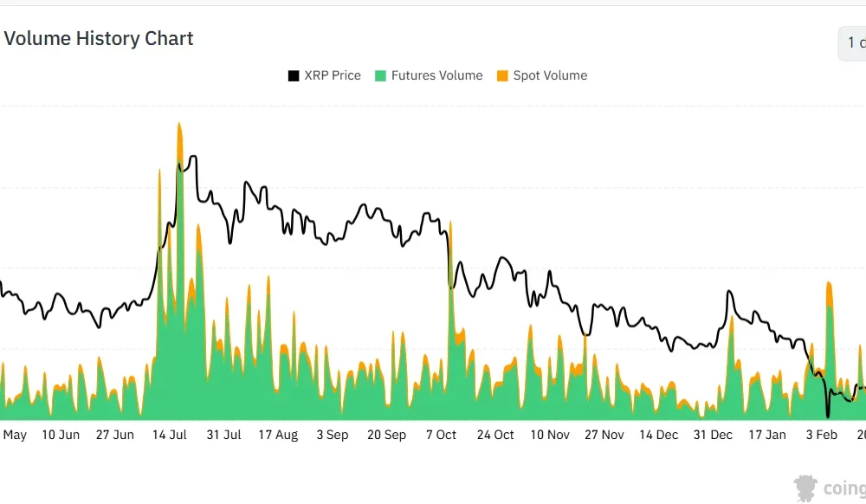Viewport: 866px width, 504px height.
Task: Toggle visibility of the XRP Price series
Action: 325,75
